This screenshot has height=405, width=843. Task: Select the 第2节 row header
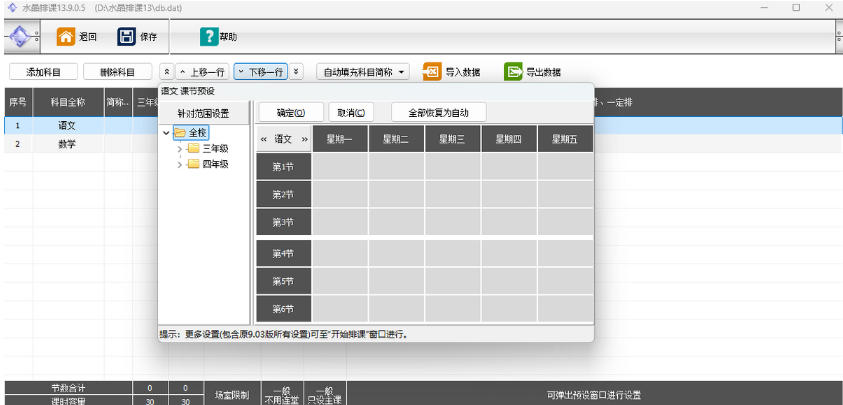coord(283,194)
